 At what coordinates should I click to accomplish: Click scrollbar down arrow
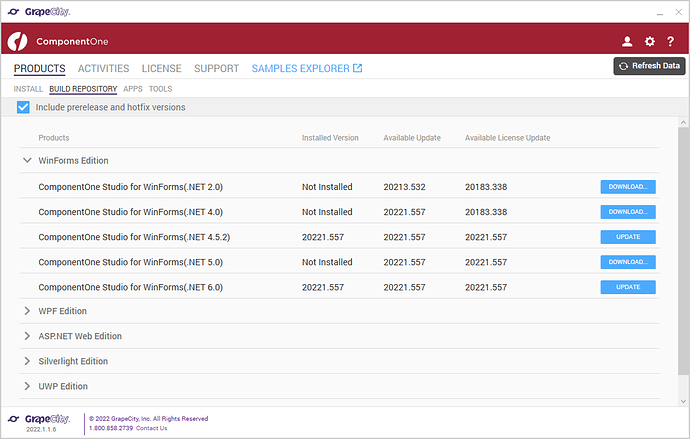(x=683, y=401)
